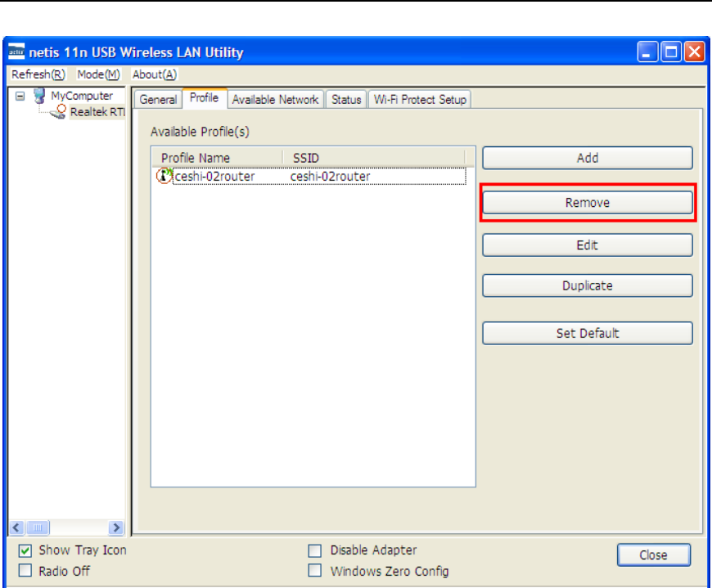
Task: Close the window with the red X
Action: (694, 52)
